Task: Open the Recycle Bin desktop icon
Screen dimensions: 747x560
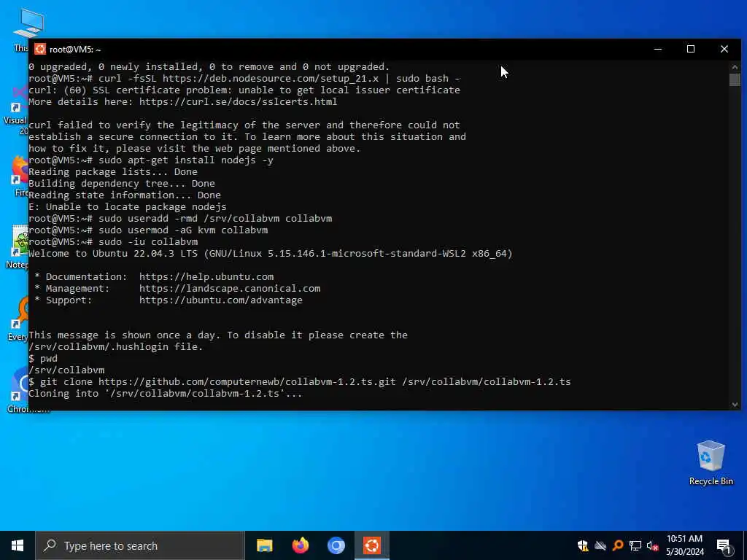Action: [x=711, y=463]
